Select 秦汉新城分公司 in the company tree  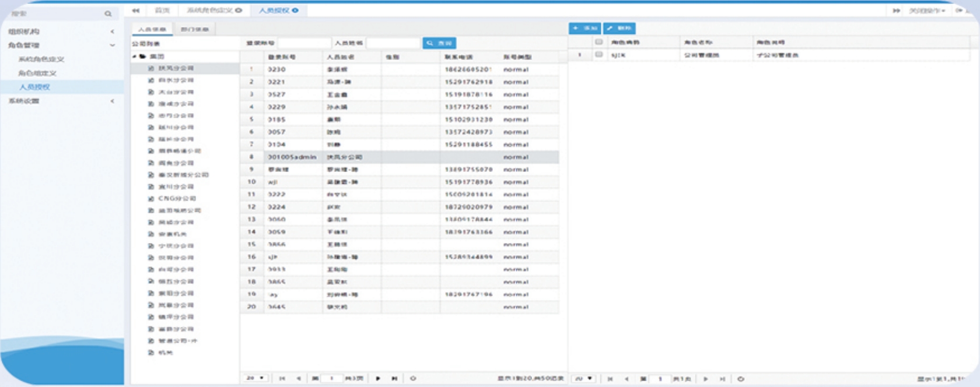point(183,175)
